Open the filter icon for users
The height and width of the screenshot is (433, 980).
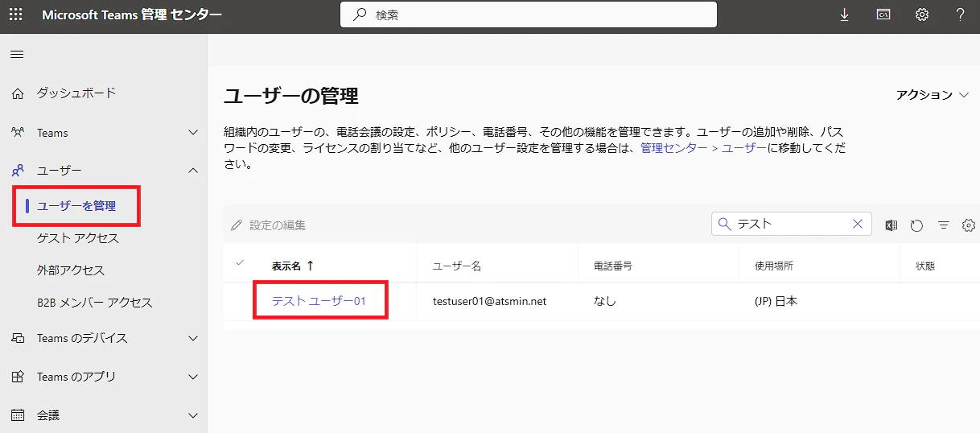[944, 225]
